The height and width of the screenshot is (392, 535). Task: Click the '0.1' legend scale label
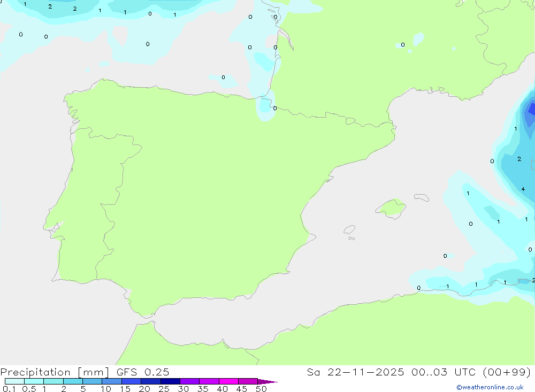click(x=9, y=389)
